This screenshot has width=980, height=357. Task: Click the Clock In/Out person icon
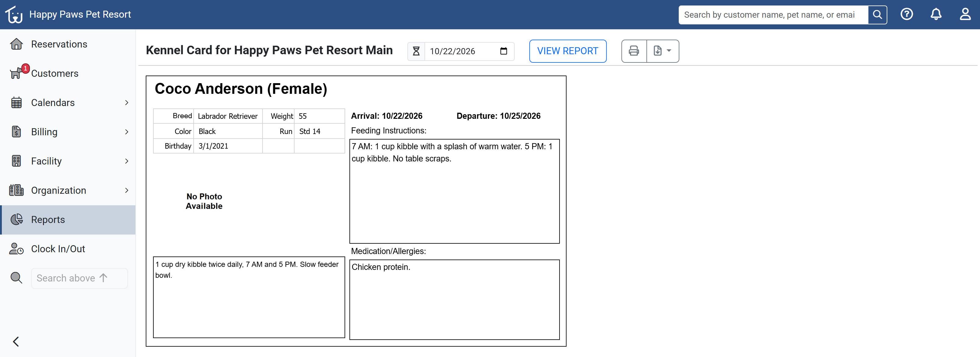(x=16, y=249)
